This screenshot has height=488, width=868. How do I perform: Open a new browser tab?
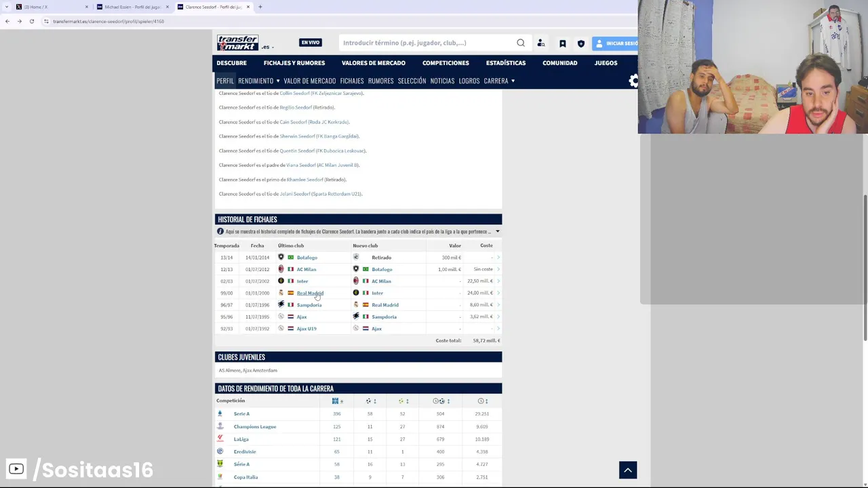260,7
